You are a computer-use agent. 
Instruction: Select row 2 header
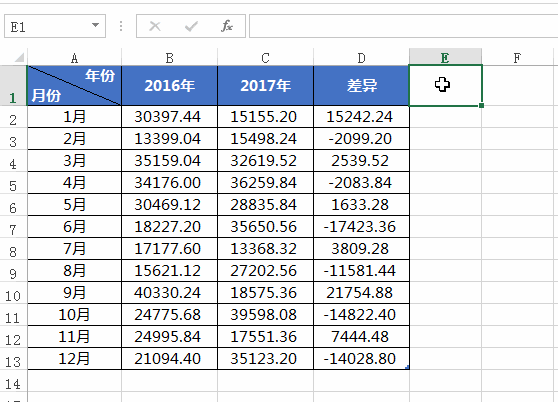tap(13, 117)
